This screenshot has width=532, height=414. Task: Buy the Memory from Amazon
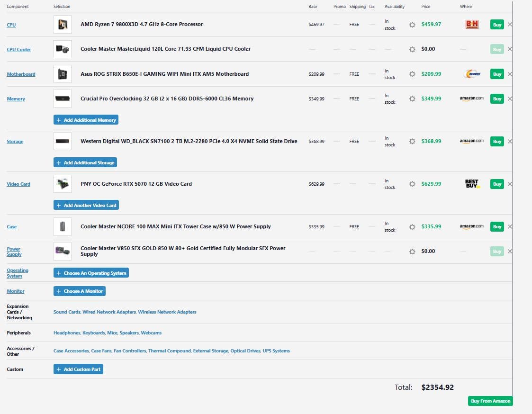click(x=497, y=99)
